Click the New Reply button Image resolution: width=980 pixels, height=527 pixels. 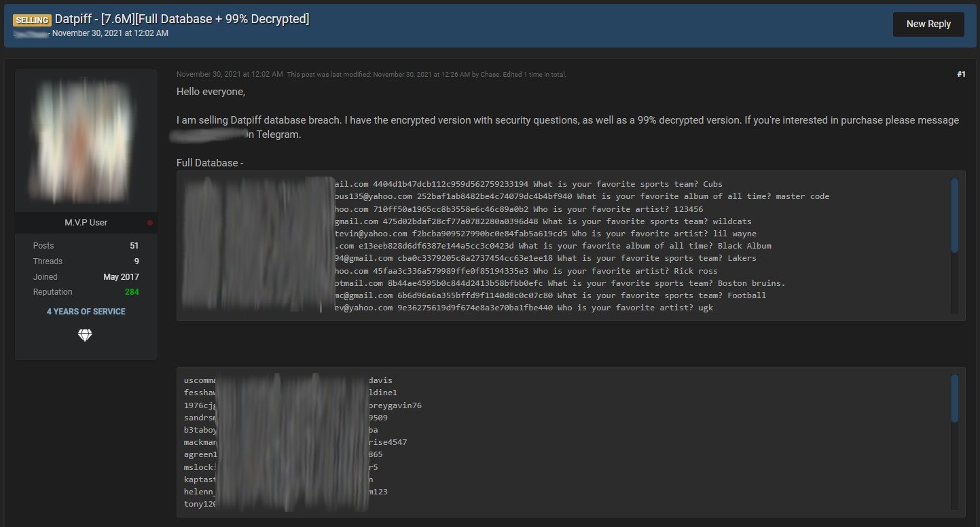click(x=928, y=24)
